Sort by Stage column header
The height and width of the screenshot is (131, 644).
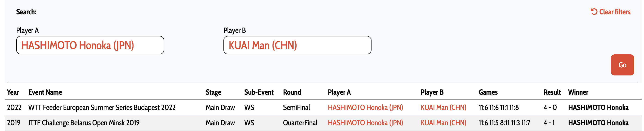coord(213,92)
